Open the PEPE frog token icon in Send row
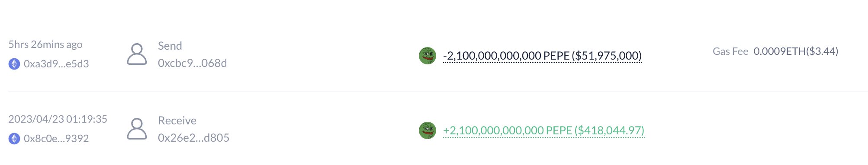Viewport: 868px width, 165px height. [428, 56]
